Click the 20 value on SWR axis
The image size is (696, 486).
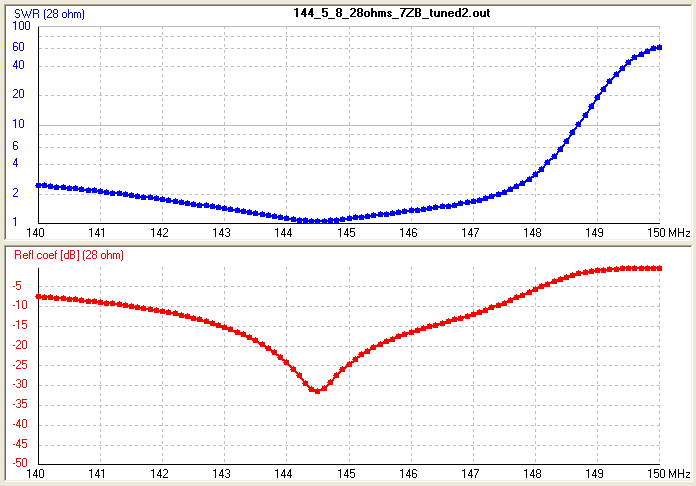coord(18,94)
